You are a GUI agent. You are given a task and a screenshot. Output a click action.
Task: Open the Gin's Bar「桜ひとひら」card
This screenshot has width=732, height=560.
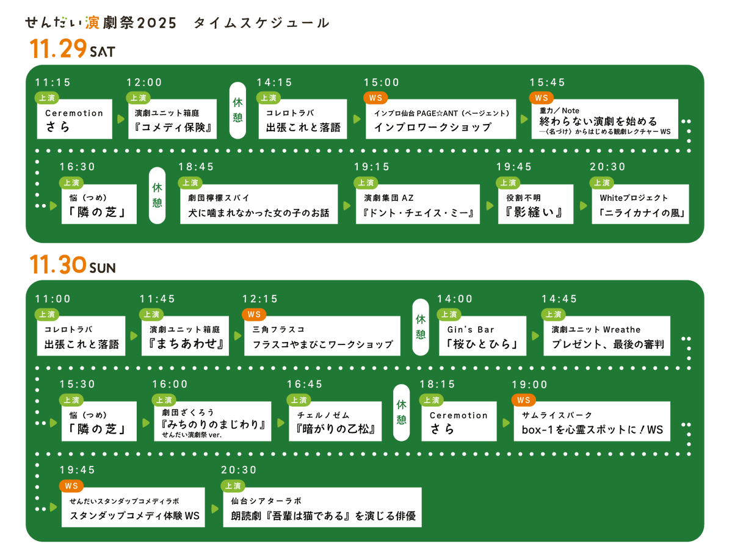coord(483,336)
